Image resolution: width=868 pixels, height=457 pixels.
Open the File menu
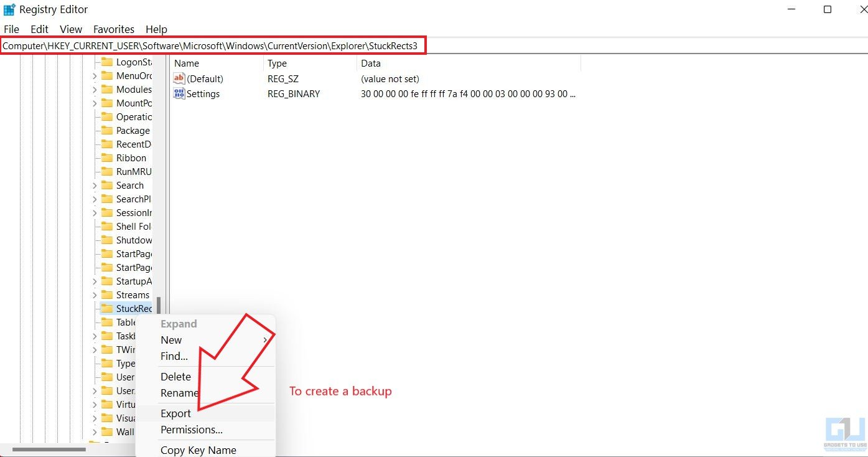[x=11, y=29]
